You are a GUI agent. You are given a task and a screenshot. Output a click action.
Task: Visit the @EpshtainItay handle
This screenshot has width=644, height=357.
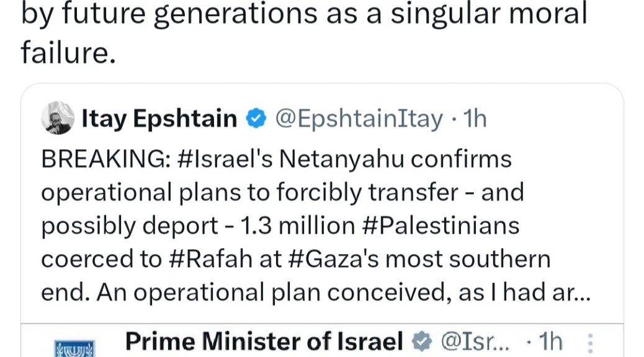(358, 118)
